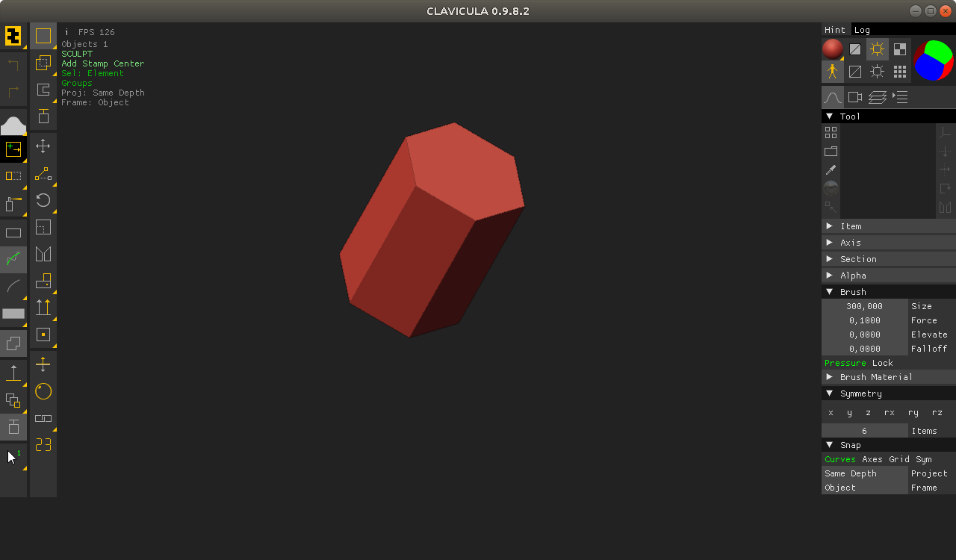Viewport: 956px width, 560px height.
Task: Switch to the Log tab
Action: coord(862,30)
